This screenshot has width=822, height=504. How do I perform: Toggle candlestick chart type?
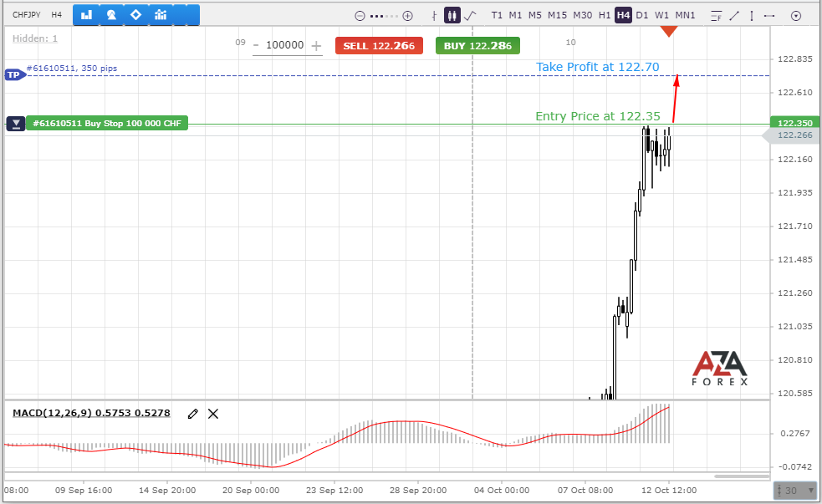(452, 15)
